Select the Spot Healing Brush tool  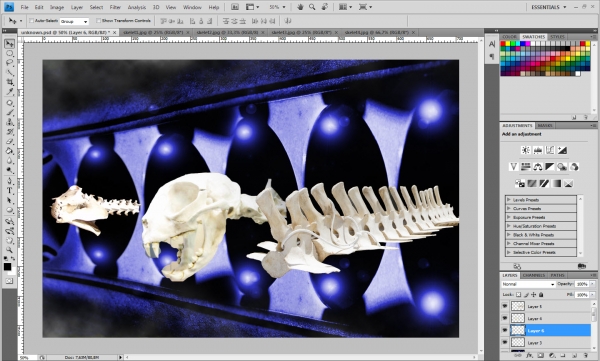(10, 103)
